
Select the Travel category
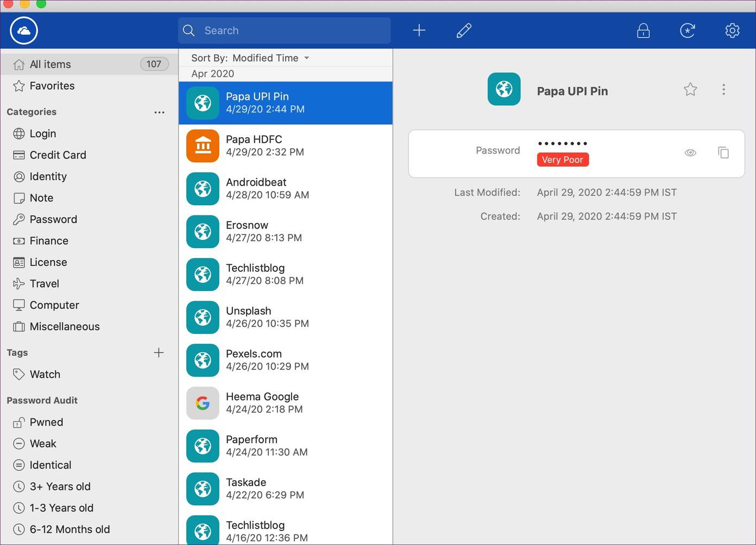coord(89,284)
